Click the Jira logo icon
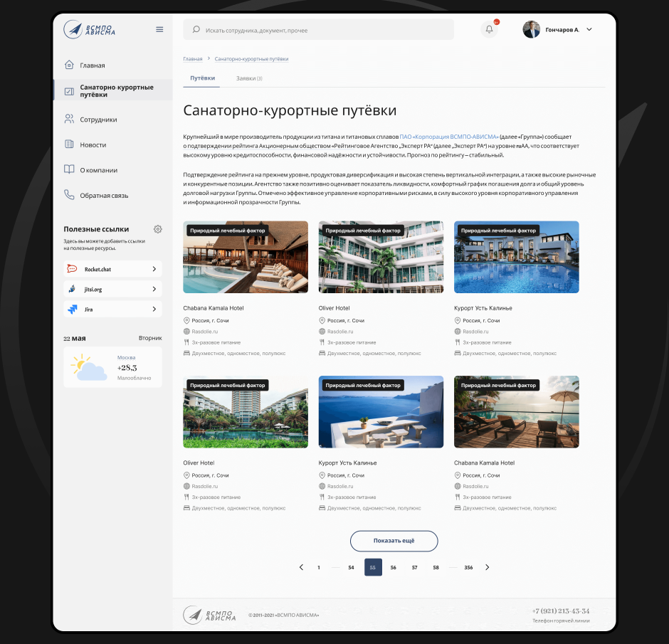The image size is (669, 644). tap(72, 310)
